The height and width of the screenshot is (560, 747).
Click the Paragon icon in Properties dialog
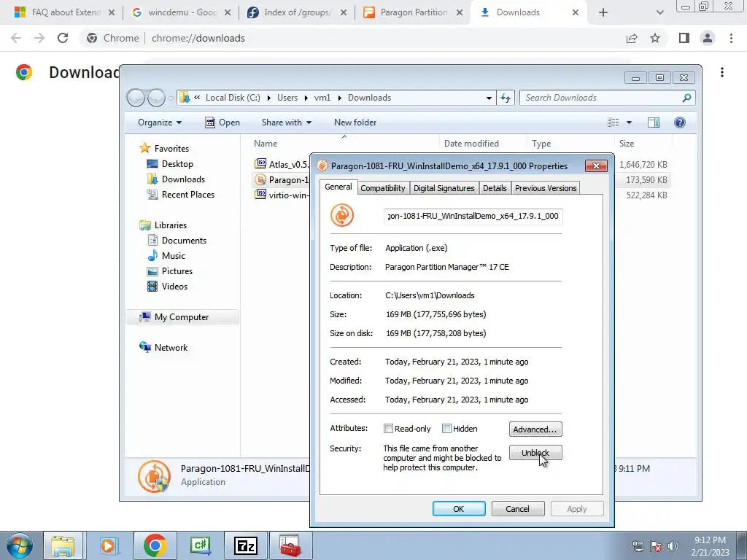click(x=342, y=215)
